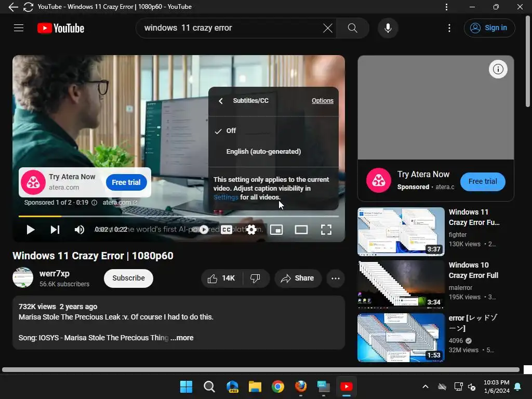
Task: Show hidden system tray icons
Action: point(425,387)
